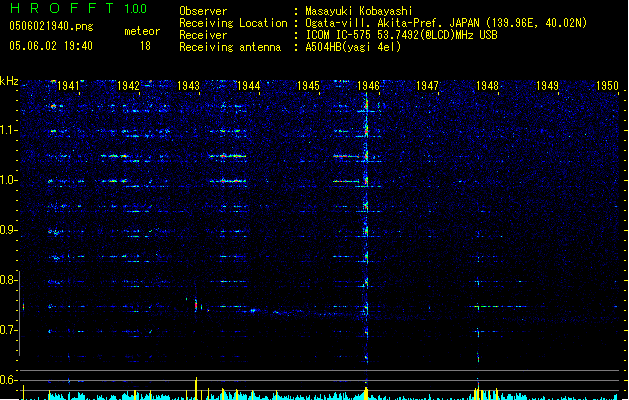
Task: Click the 1946 time marker
Action: [368, 86]
